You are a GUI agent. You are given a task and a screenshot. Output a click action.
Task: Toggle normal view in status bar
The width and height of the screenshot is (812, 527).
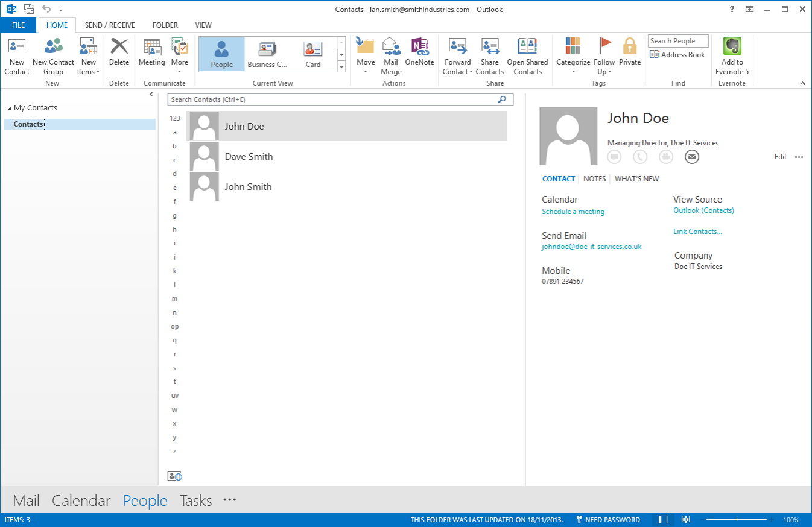[x=663, y=520]
